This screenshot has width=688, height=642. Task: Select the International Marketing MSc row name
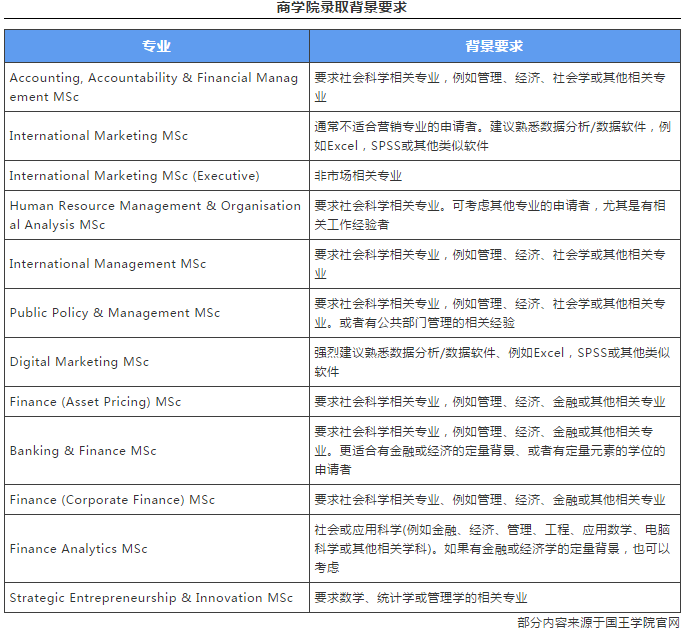(x=99, y=136)
